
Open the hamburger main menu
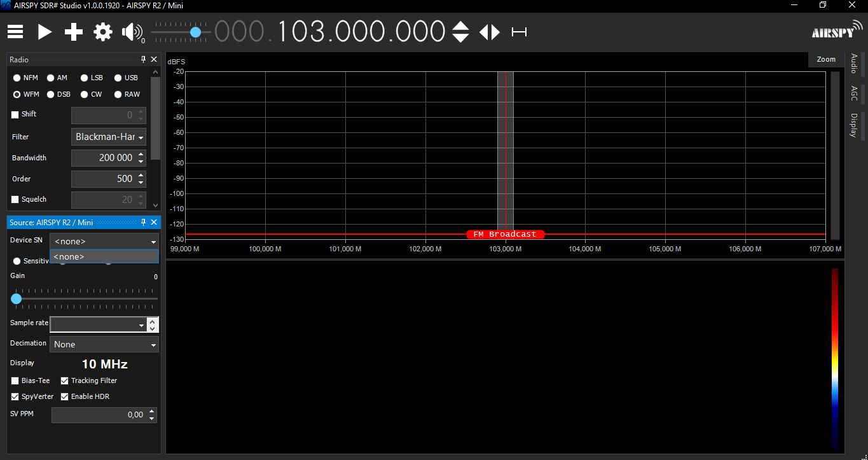(15, 32)
